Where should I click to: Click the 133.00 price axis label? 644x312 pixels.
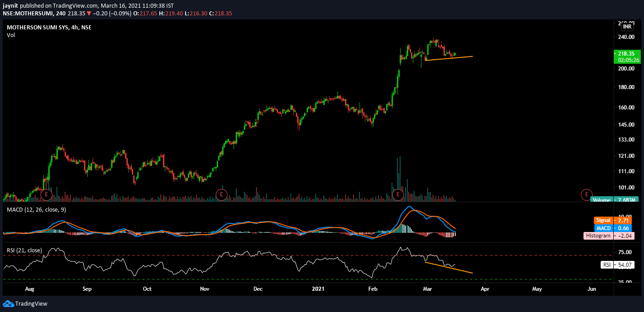626,140
